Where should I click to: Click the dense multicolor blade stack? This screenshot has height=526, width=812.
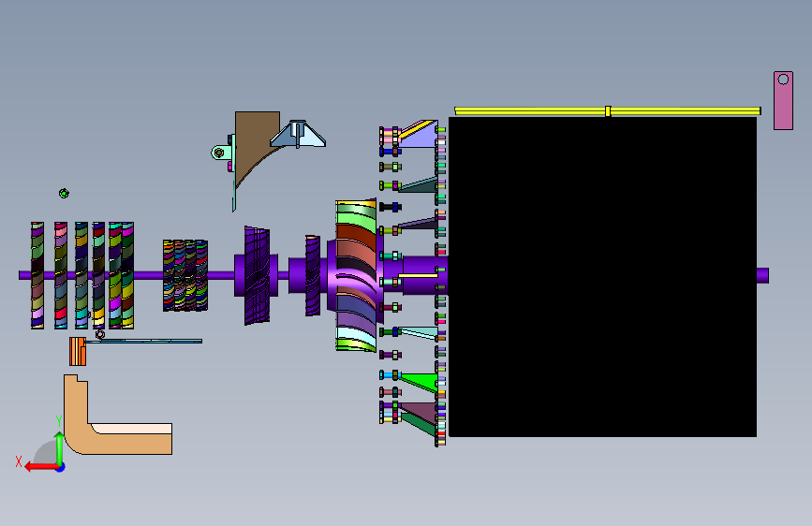[x=185, y=275]
